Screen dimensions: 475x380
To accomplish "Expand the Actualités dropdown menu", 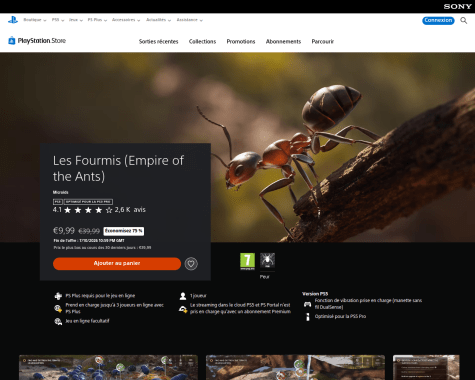I will [158, 20].
